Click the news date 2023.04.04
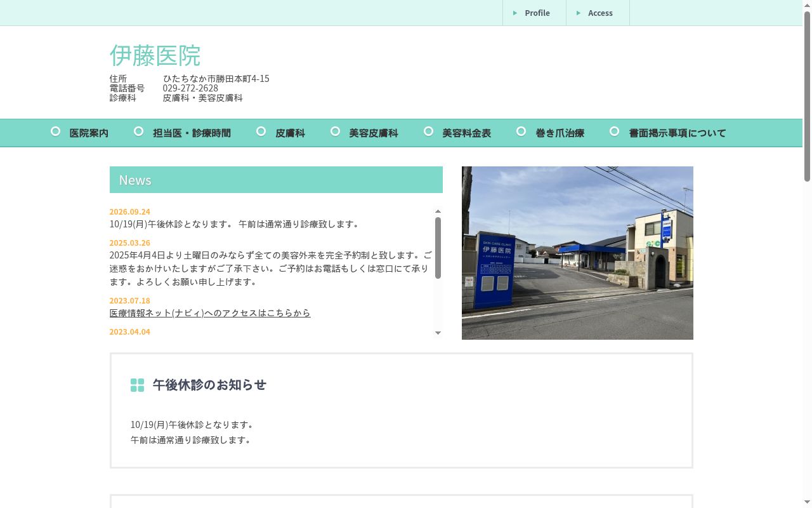812x508 pixels. (x=130, y=332)
